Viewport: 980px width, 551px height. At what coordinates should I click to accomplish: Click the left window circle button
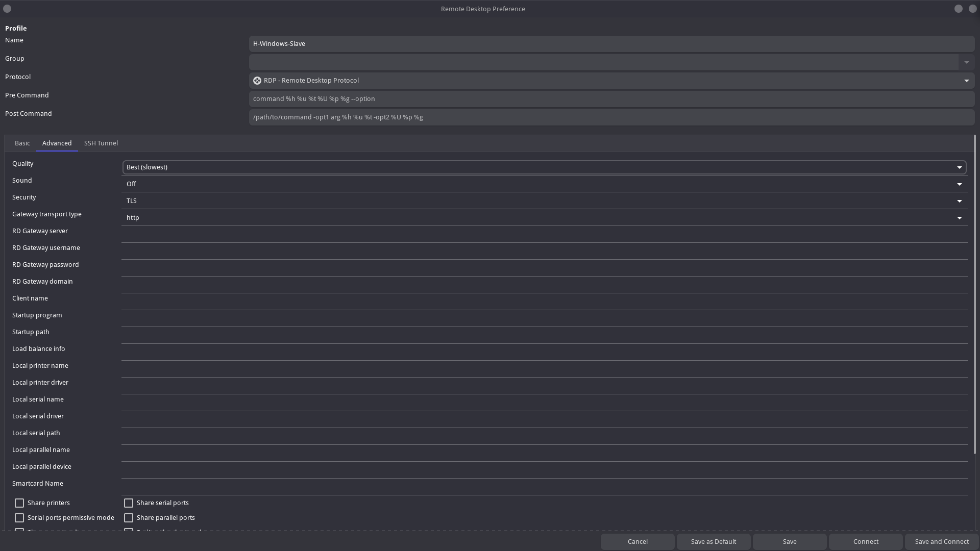coord(7,9)
